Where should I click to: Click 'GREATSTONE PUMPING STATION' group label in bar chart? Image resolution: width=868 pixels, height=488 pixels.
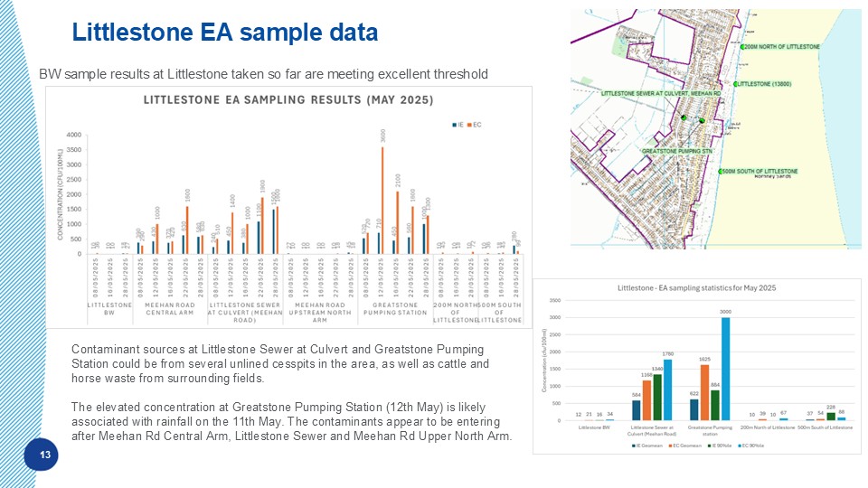point(395,309)
